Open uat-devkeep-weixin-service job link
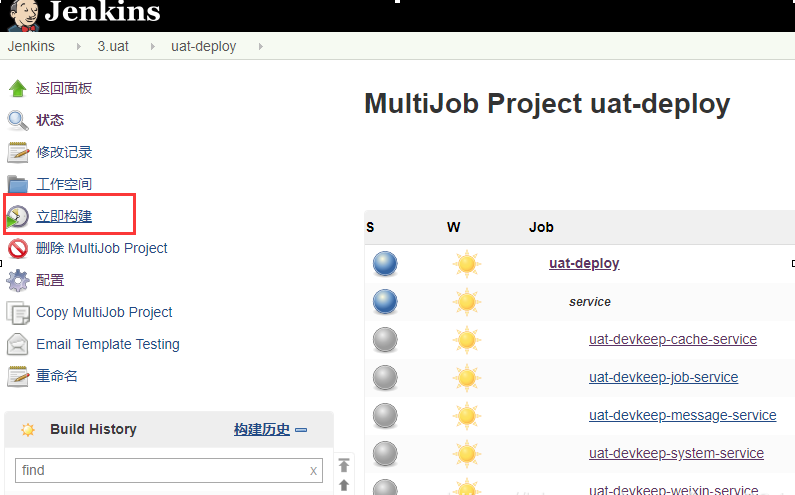This screenshot has height=495, width=795. pos(673,490)
